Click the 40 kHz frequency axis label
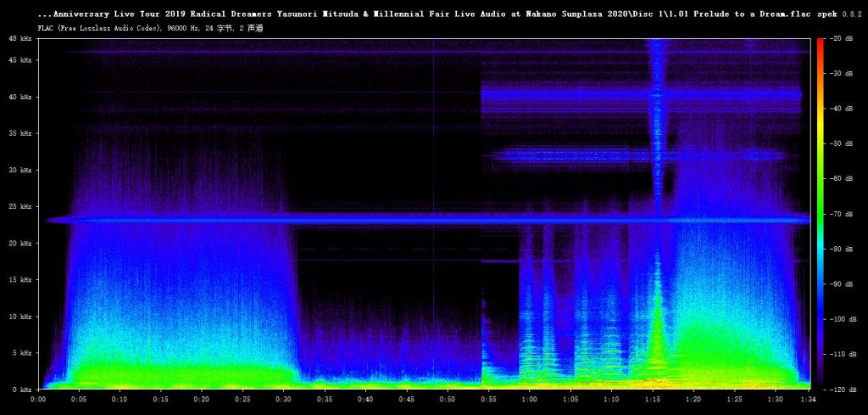 [20, 97]
